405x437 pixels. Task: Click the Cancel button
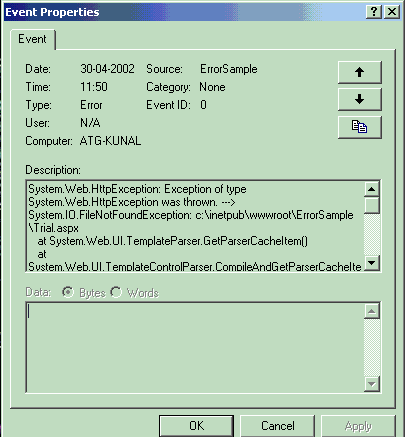coord(278,426)
